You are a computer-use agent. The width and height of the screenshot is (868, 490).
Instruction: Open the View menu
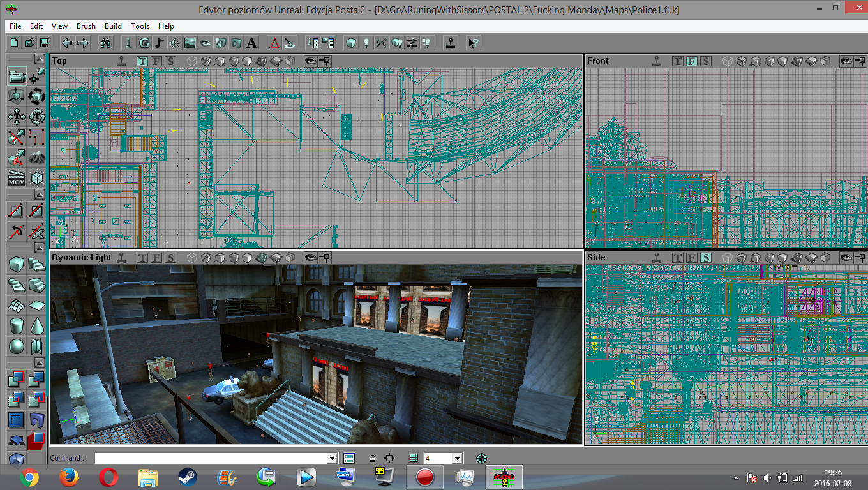coord(59,26)
